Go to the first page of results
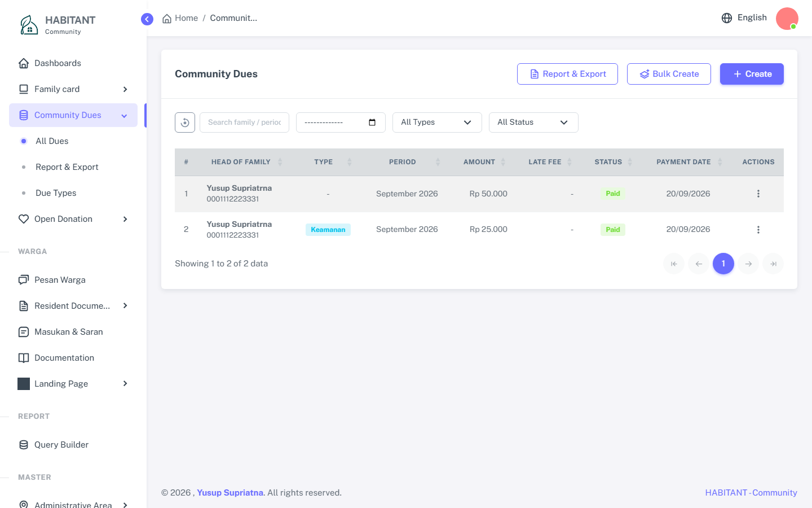 pos(674,264)
